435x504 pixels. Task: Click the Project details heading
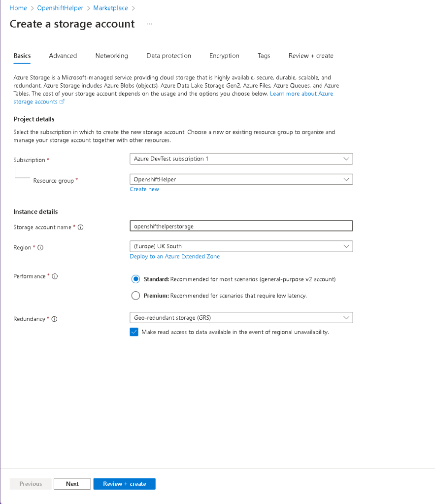(34, 119)
